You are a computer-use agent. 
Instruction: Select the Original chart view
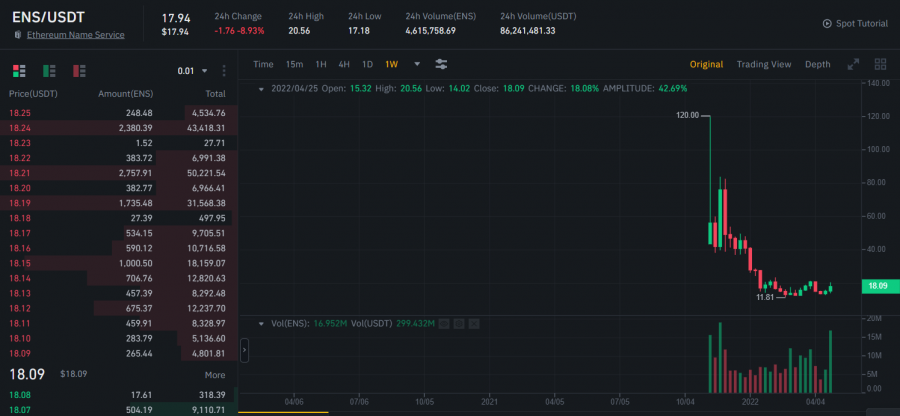(706, 64)
